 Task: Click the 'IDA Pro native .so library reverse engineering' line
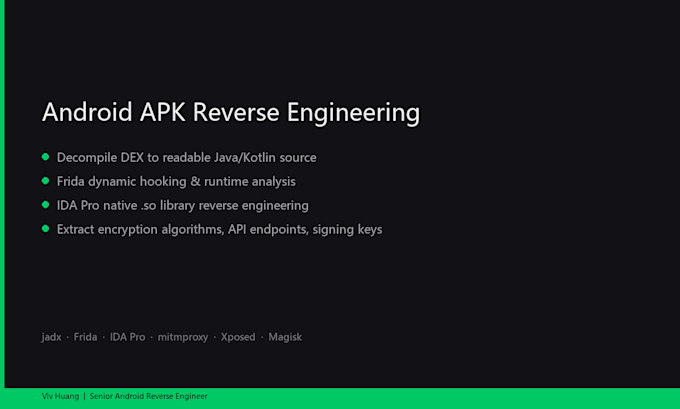[x=183, y=205]
